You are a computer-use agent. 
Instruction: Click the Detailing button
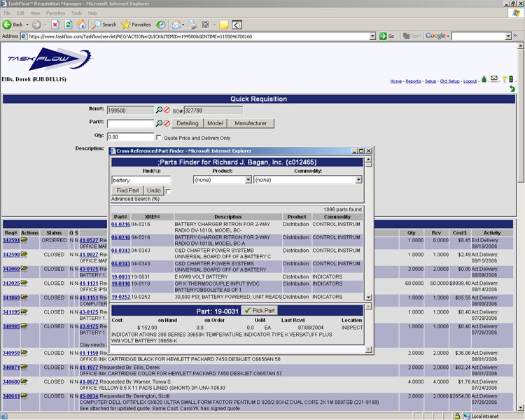pyautogui.click(x=188, y=123)
